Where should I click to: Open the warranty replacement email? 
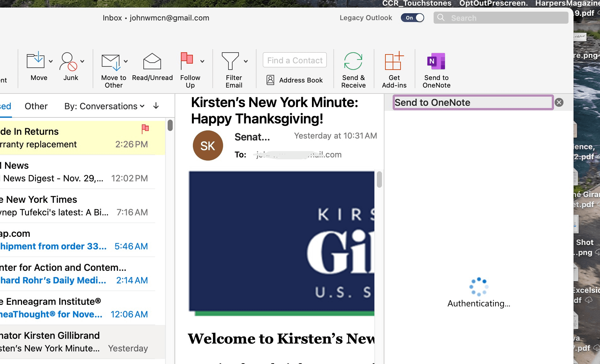click(x=82, y=138)
